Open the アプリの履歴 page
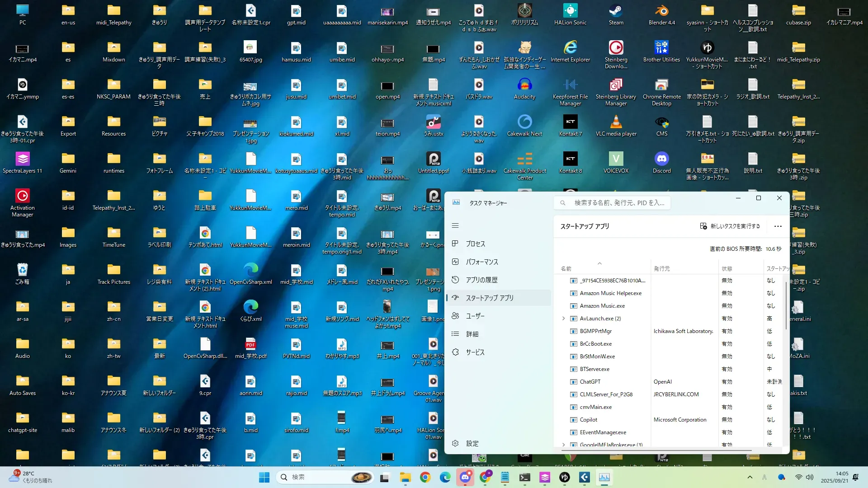868x488 pixels. tap(481, 280)
